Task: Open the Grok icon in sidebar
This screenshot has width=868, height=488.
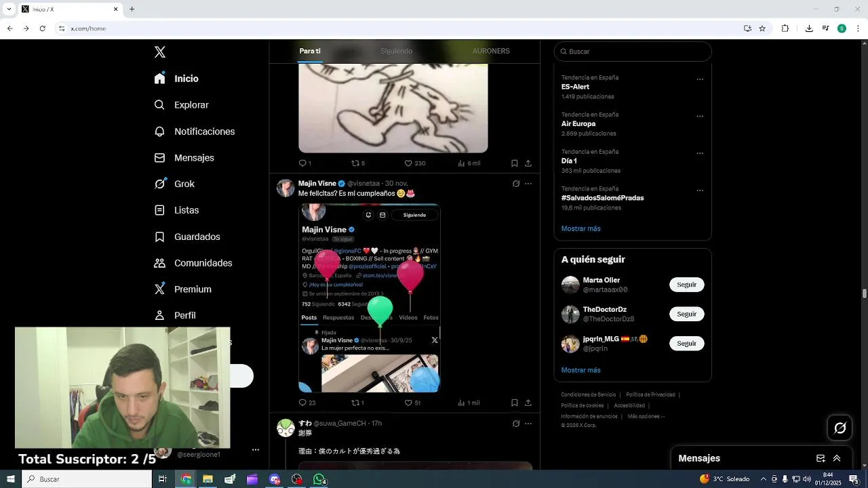Action: [159, 184]
